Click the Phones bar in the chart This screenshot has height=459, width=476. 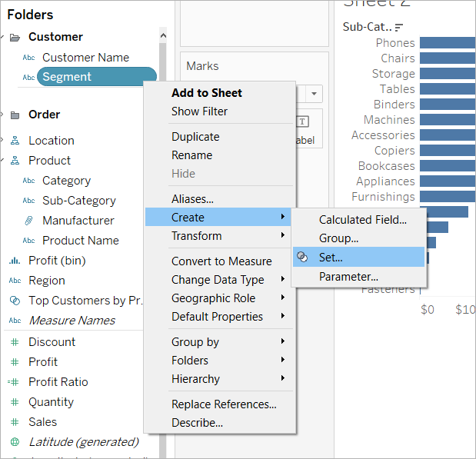pyautogui.click(x=448, y=43)
